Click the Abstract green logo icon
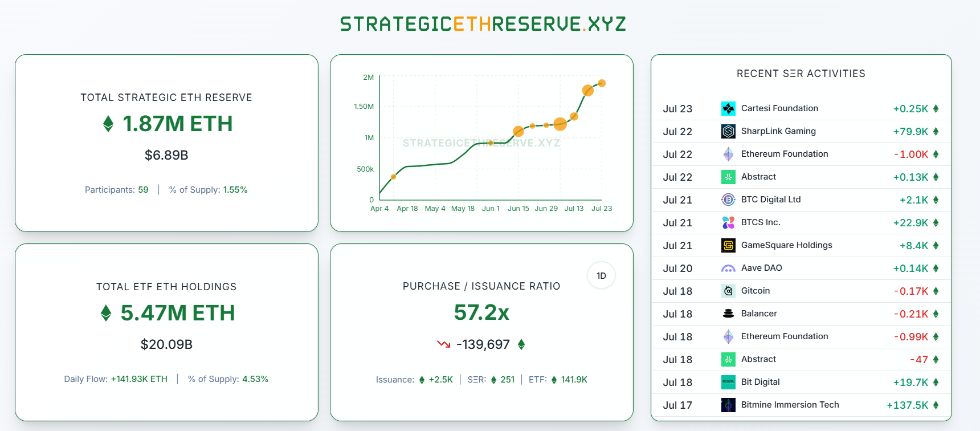Viewport: 980px width, 431px height. click(728, 176)
